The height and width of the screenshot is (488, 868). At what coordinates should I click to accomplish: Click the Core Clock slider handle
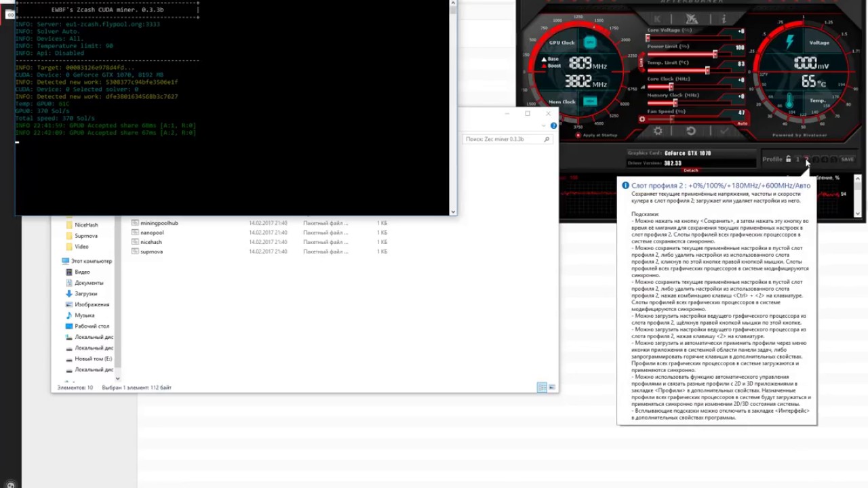(671, 86)
